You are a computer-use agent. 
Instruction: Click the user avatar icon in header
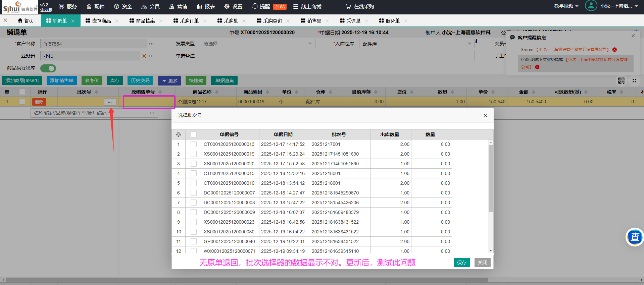tap(591, 6)
